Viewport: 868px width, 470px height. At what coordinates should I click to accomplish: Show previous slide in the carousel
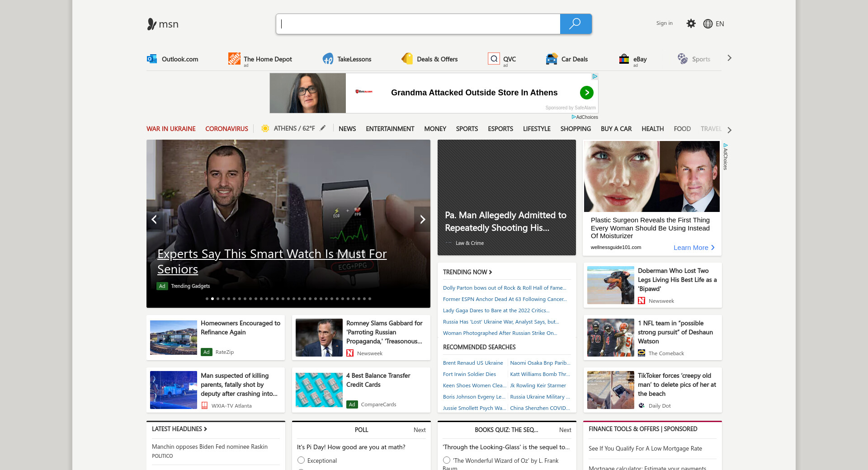coord(154,220)
